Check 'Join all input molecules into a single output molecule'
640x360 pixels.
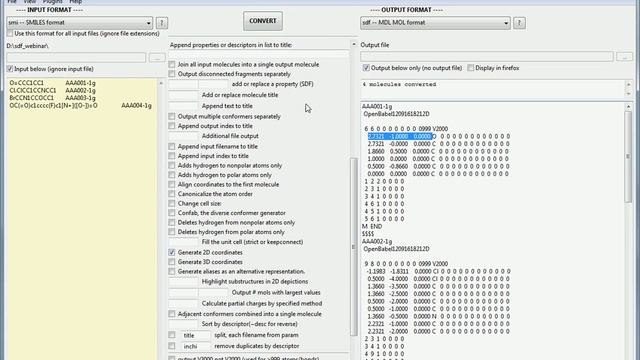(172, 64)
